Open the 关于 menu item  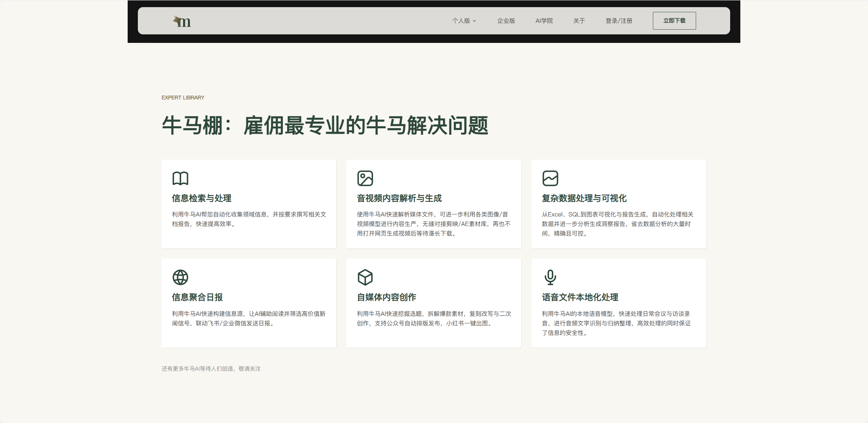point(579,21)
